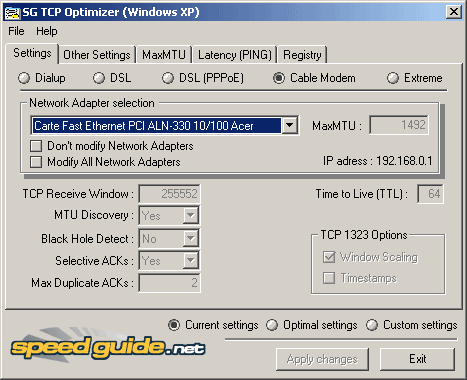Open the Black Hole Detect dropdown
The height and width of the screenshot is (380, 467).
191,238
